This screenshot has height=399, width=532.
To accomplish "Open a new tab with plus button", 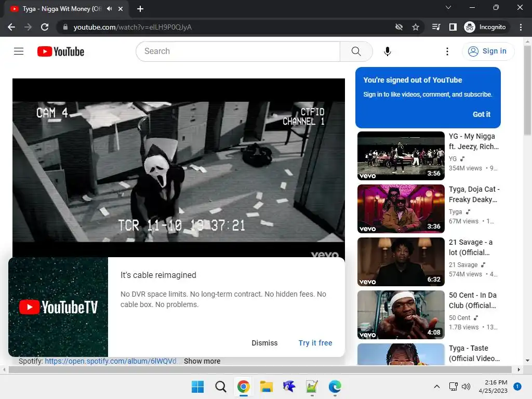I will (x=140, y=9).
